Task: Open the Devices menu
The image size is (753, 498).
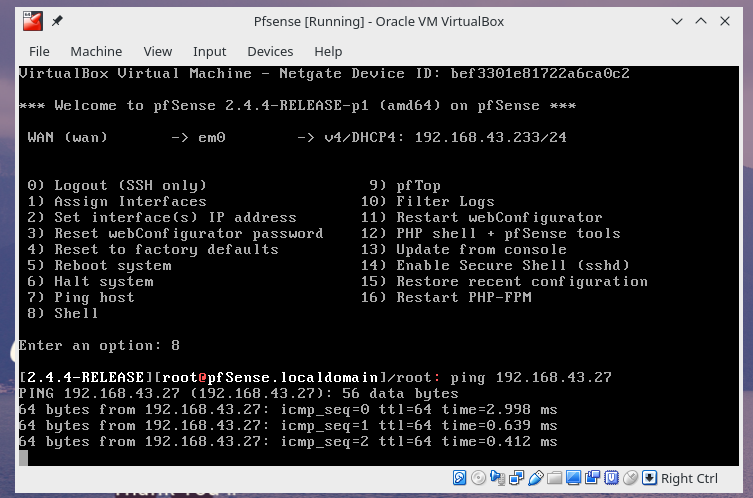Action: pyautogui.click(x=270, y=51)
